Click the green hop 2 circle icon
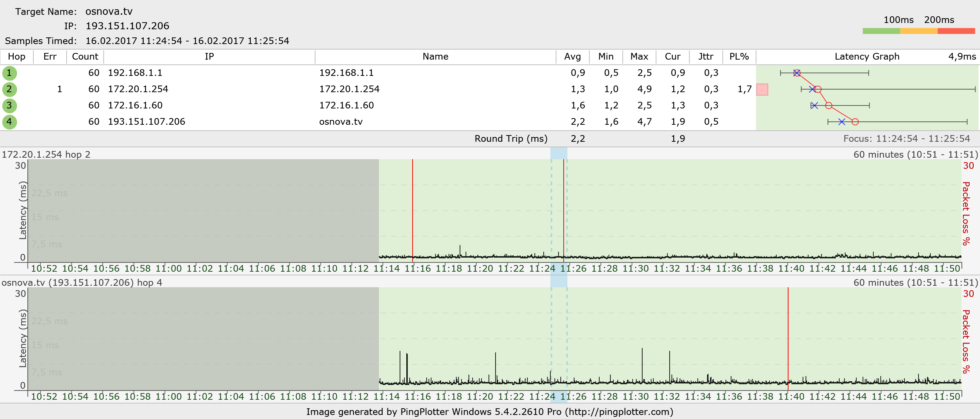The height and width of the screenshot is (419, 980). (x=9, y=89)
